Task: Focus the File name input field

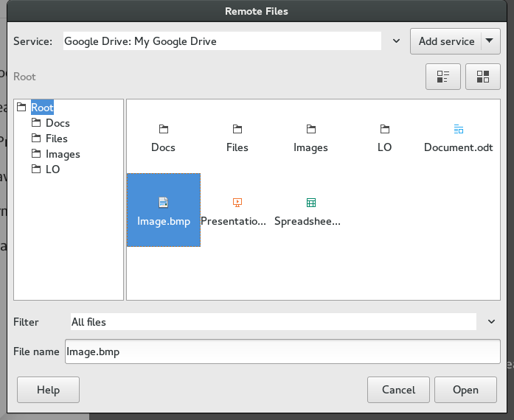Action: [282, 351]
